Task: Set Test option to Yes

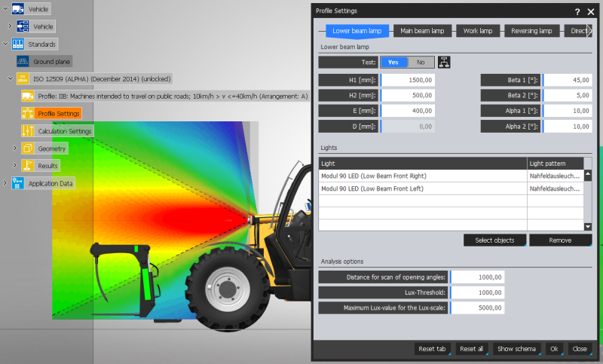Action: pos(393,63)
